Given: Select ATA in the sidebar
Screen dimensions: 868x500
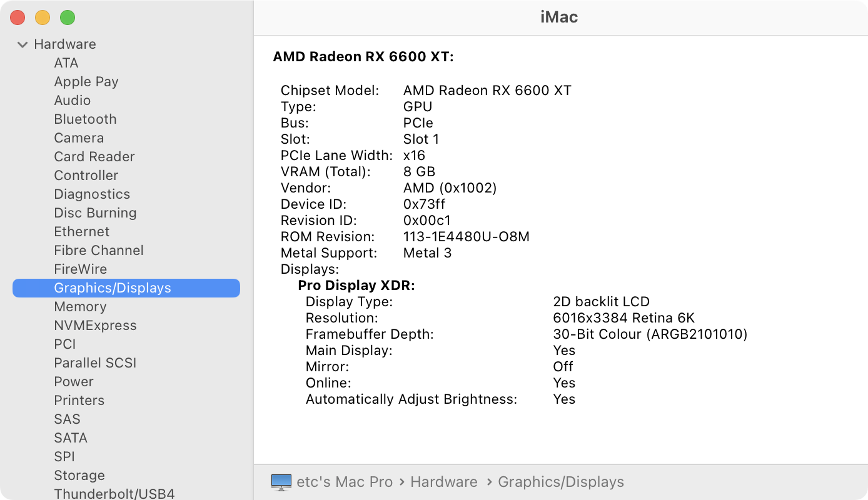Looking at the screenshot, I should tap(66, 63).
